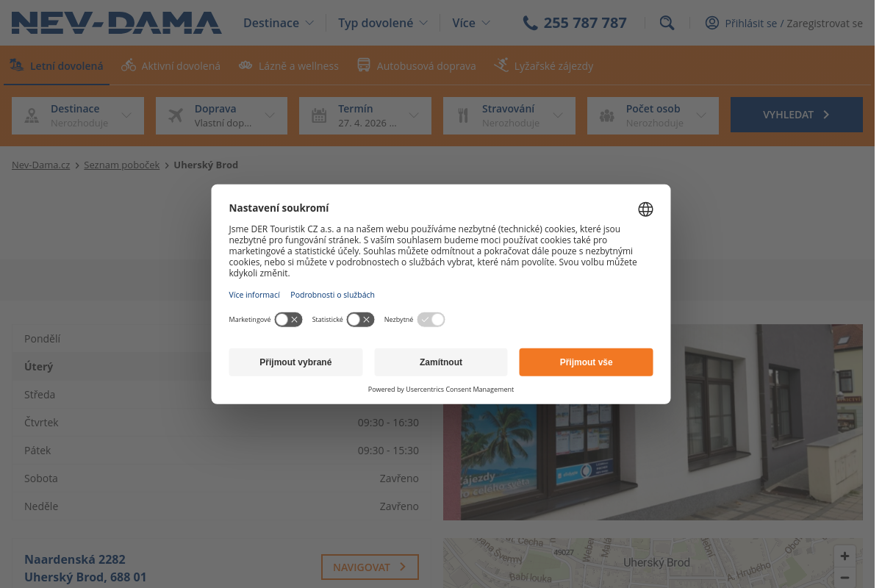Click the NEV-DAMA logo
This screenshot has height=588, width=882.
click(116, 23)
